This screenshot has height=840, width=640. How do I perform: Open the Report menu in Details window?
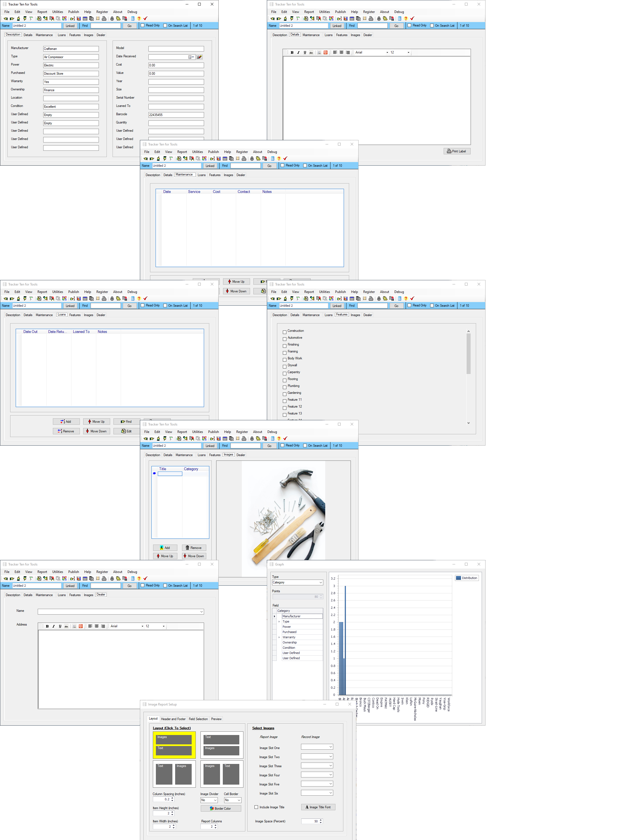tap(309, 12)
